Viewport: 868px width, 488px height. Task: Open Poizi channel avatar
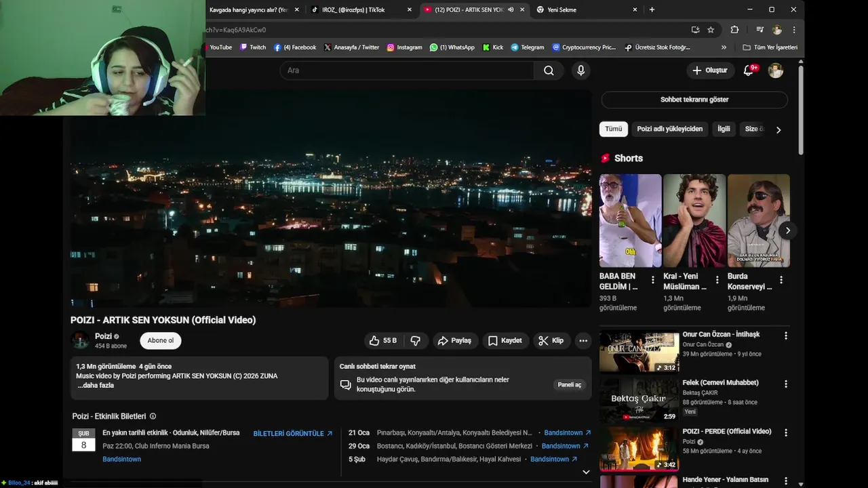coord(80,340)
